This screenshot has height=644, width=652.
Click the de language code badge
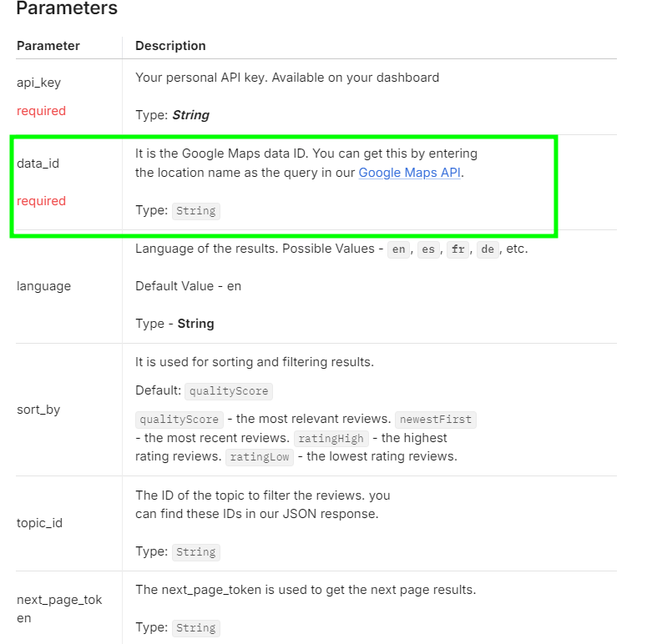tap(488, 249)
